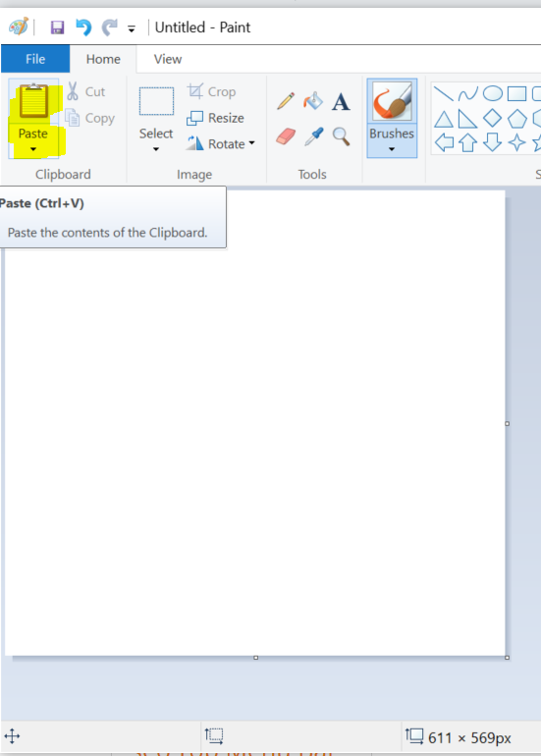This screenshot has height=756, width=541.
Task: Open the Select dropdown arrow
Action: tap(156, 149)
